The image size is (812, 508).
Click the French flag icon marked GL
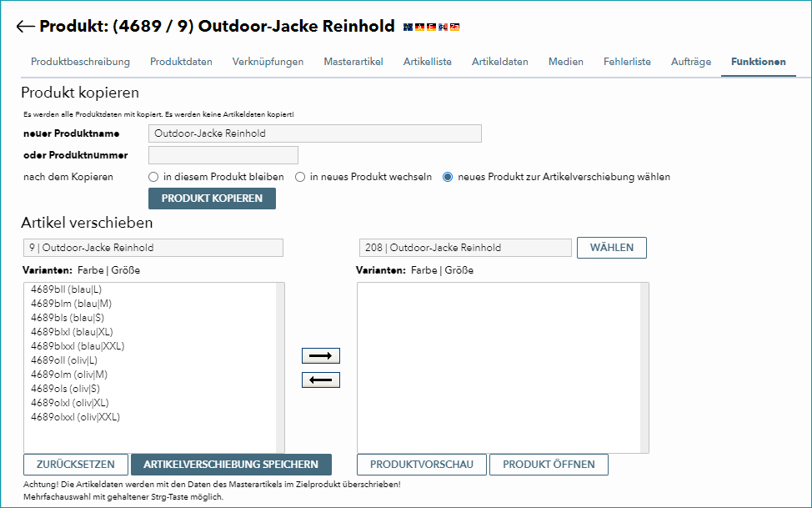tap(443, 27)
